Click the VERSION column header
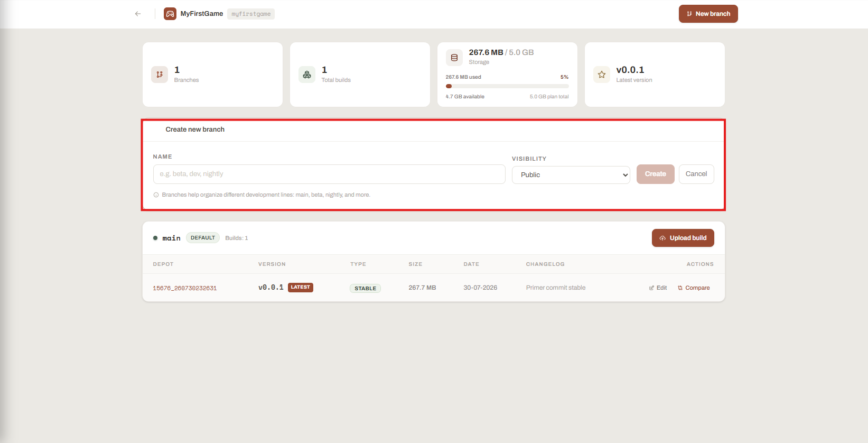This screenshot has width=868, height=443. (x=272, y=264)
